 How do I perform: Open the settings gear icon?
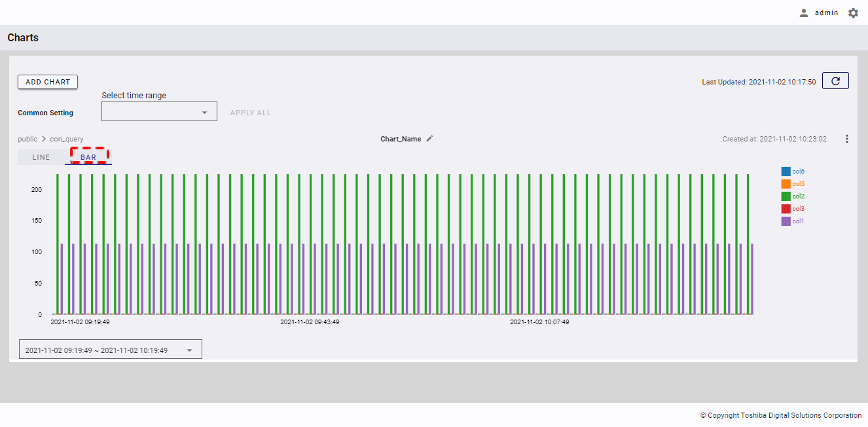(x=853, y=13)
